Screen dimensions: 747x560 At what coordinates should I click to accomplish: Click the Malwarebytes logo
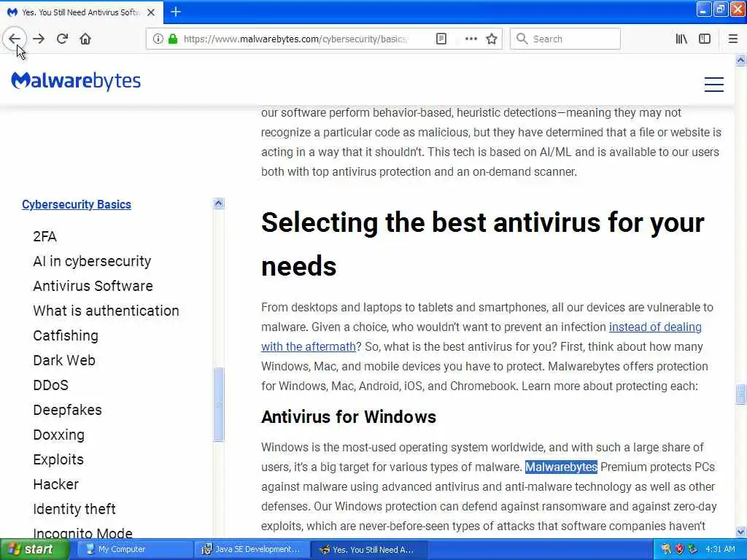click(x=76, y=81)
